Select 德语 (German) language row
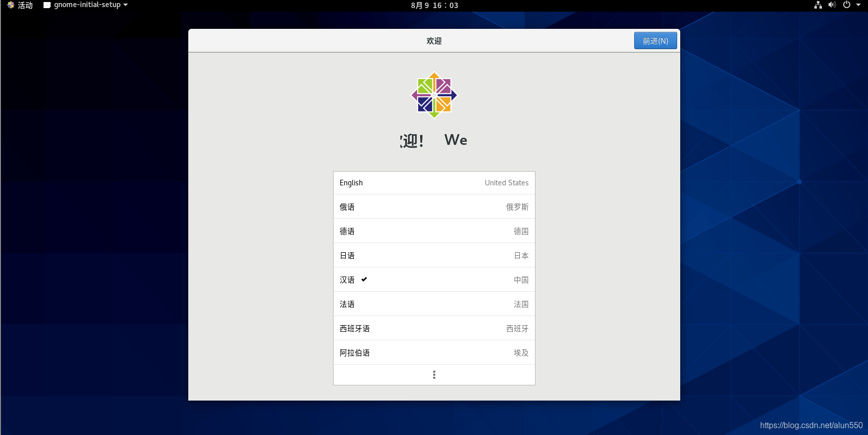This screenshot has height=435, width=868. tap(434, 231)
